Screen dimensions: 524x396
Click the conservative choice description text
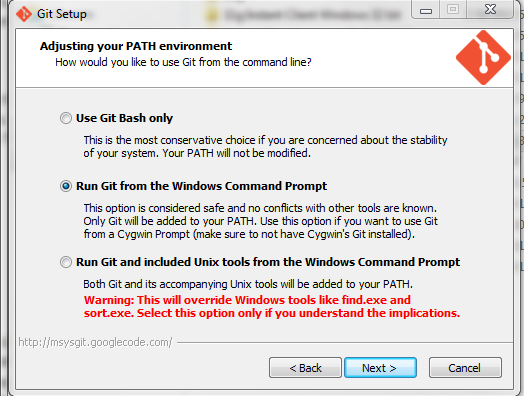265,146
